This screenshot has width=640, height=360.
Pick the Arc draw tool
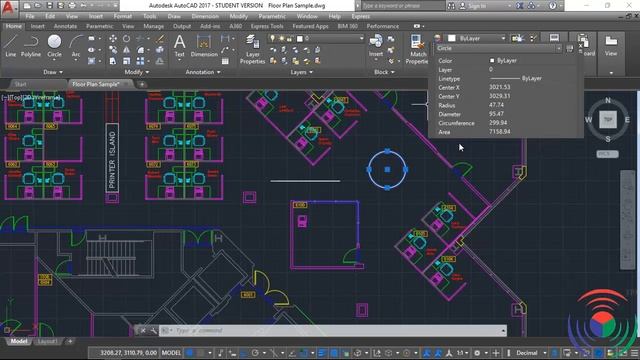coord(76,46)
